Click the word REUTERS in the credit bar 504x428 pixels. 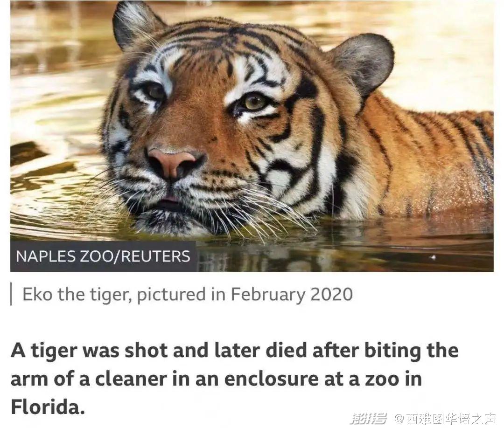pyautogui.click(x=155, y=256)
